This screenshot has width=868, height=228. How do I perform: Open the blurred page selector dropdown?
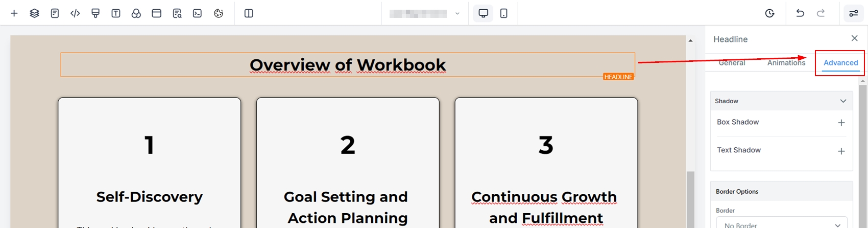[x=424, y=14]
